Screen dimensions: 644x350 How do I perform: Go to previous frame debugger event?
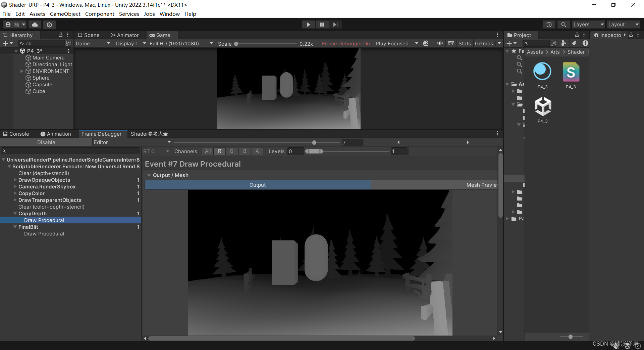point(398,142)
